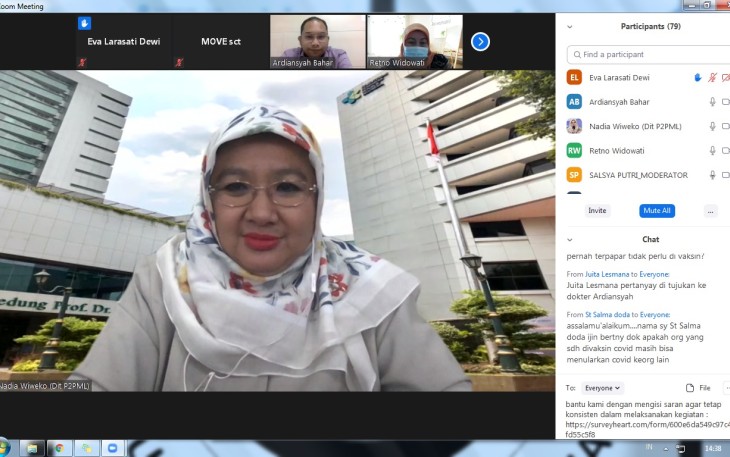Click the File attachment button in chat

(x=698, y=388)
